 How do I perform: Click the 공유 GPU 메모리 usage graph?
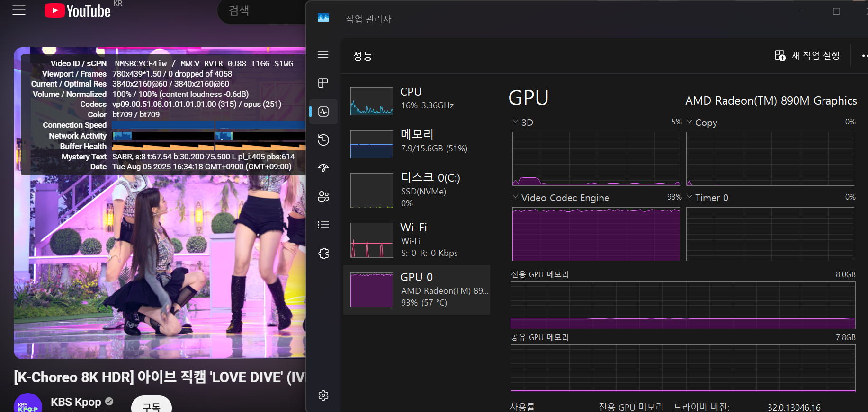point(683,368)
